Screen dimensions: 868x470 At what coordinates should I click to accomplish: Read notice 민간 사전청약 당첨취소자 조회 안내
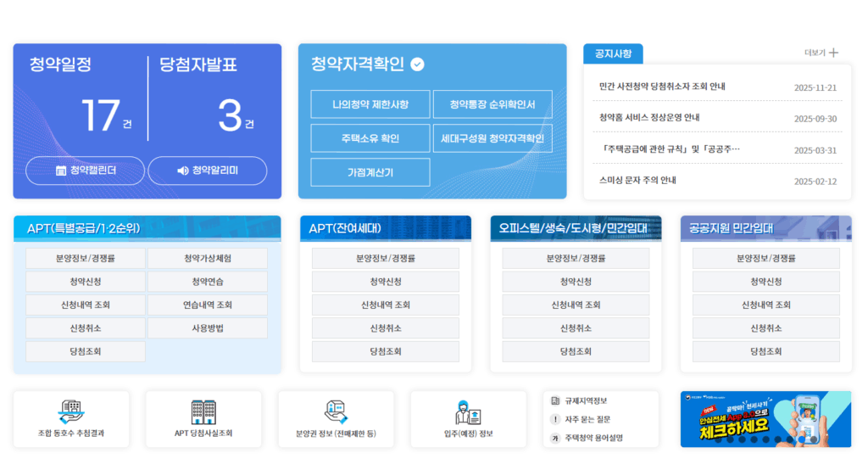click(662, 87)
